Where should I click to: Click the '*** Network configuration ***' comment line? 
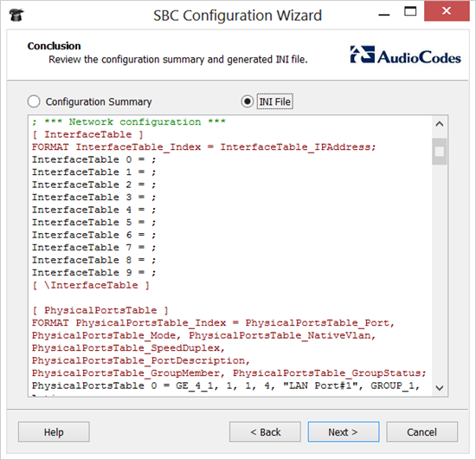click(x=129, y=122)
